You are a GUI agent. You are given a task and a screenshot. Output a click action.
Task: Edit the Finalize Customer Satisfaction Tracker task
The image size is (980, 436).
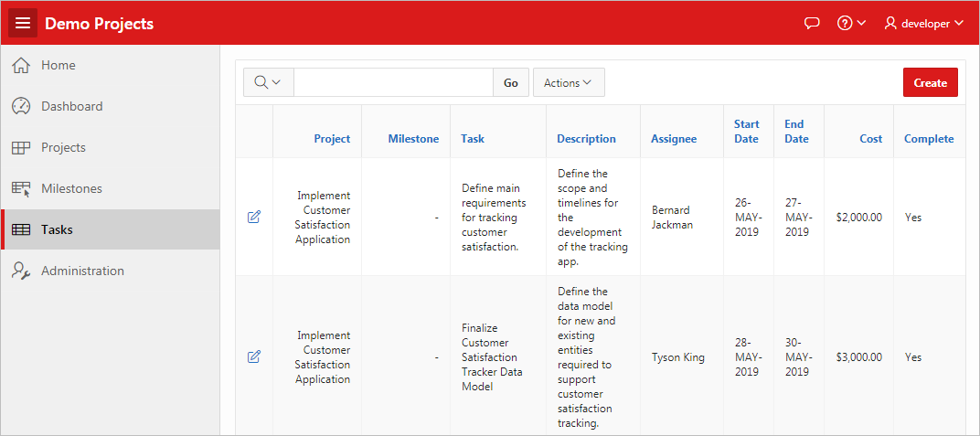pos(254,357)
